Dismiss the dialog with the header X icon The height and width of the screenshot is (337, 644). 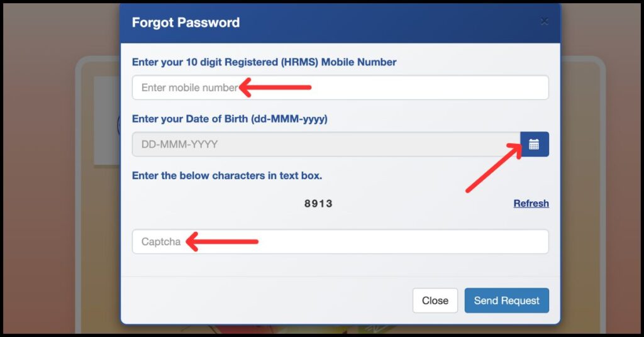[545, 21]
